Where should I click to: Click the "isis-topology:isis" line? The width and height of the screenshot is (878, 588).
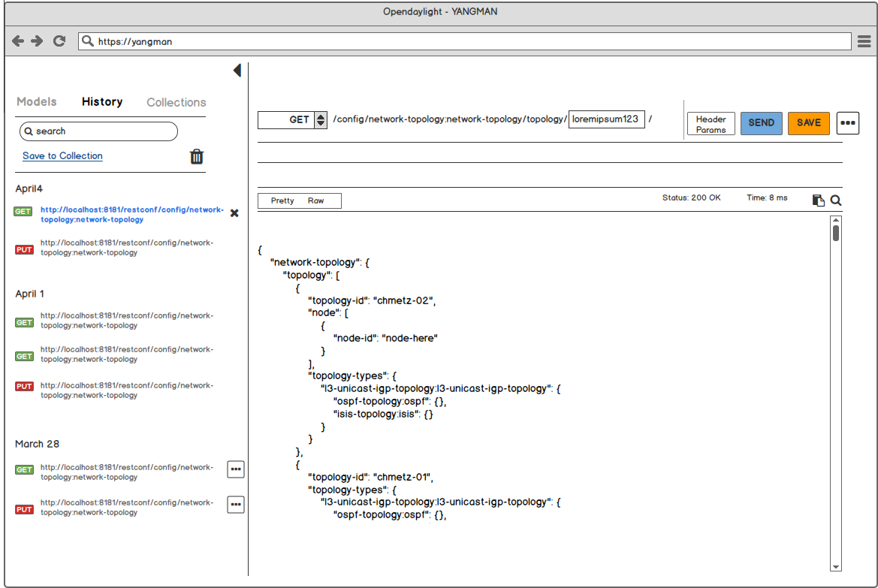[x=383, y=415]
